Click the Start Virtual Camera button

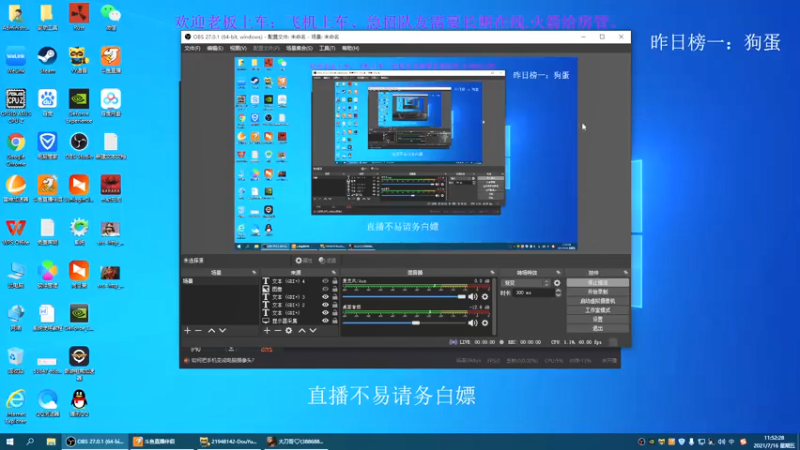click(x=597, y=301)
